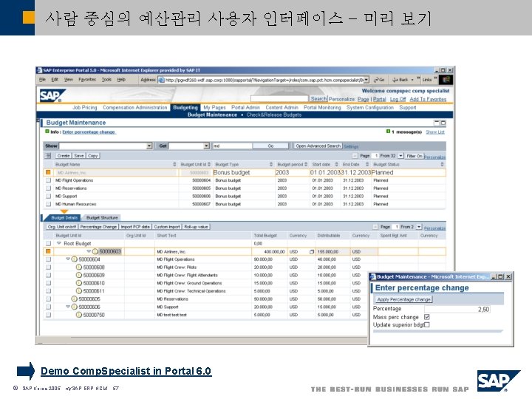Click the Percentage input field in popup

[x=457, y=309]
